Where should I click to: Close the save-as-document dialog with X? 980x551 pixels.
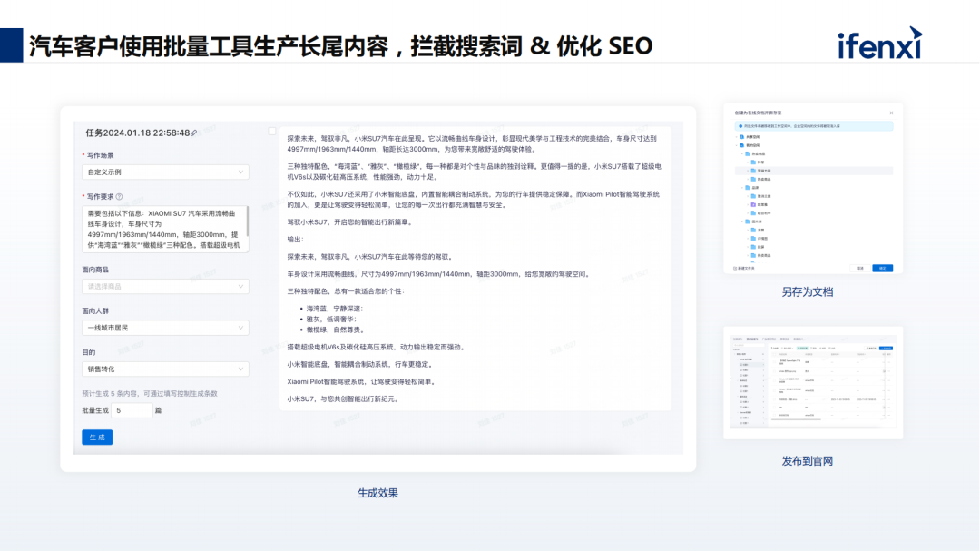[891, 113]
